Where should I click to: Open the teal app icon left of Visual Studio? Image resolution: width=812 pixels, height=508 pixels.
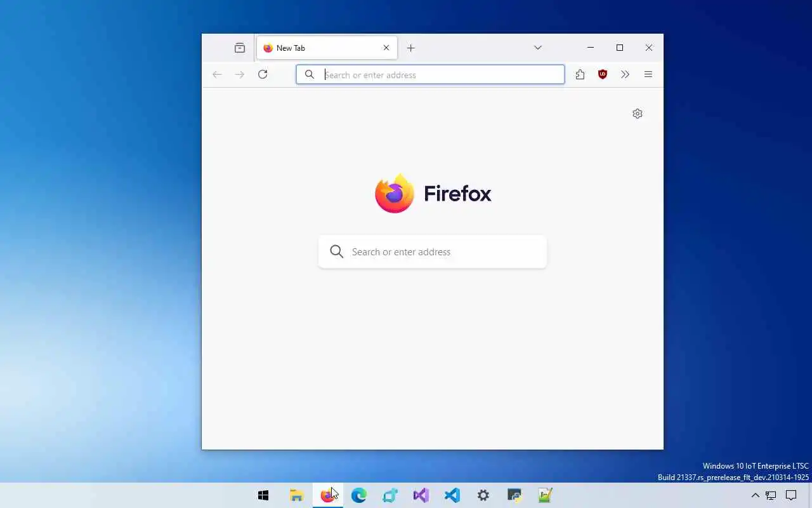click(x=390, y=495)
